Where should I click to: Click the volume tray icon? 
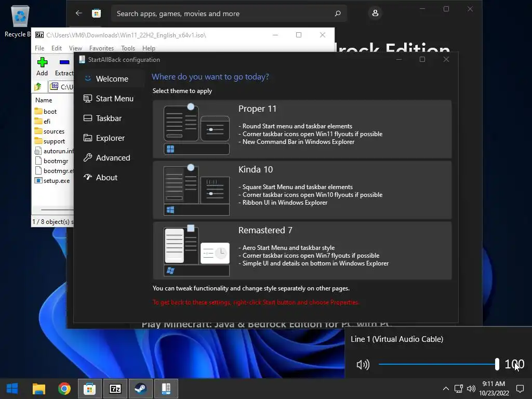click(x=471, y=389)
